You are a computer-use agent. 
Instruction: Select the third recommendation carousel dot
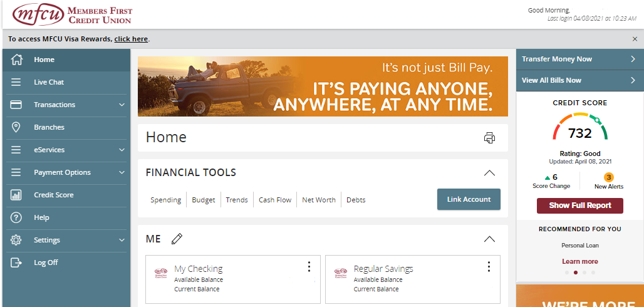click(x=584, y=273)
